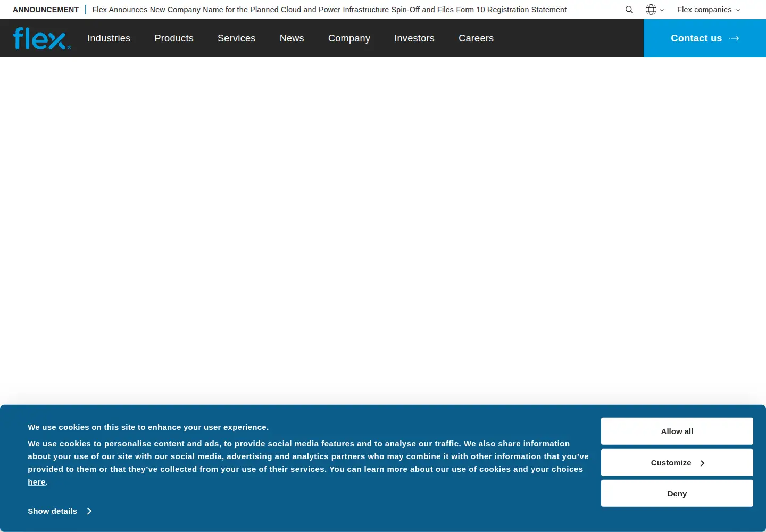Click the Contact us button
The width and height of the screenshot is (766, 532).
point(705,38)
